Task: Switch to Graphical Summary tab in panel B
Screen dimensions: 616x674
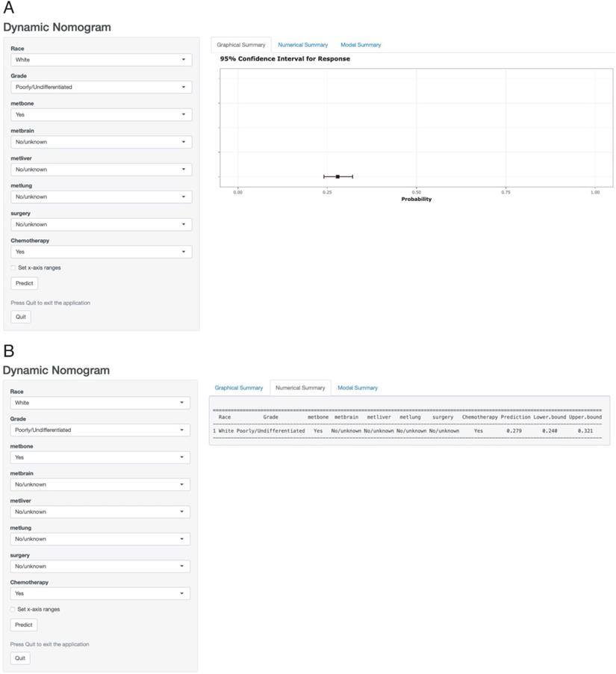Action: coord(239,388)
